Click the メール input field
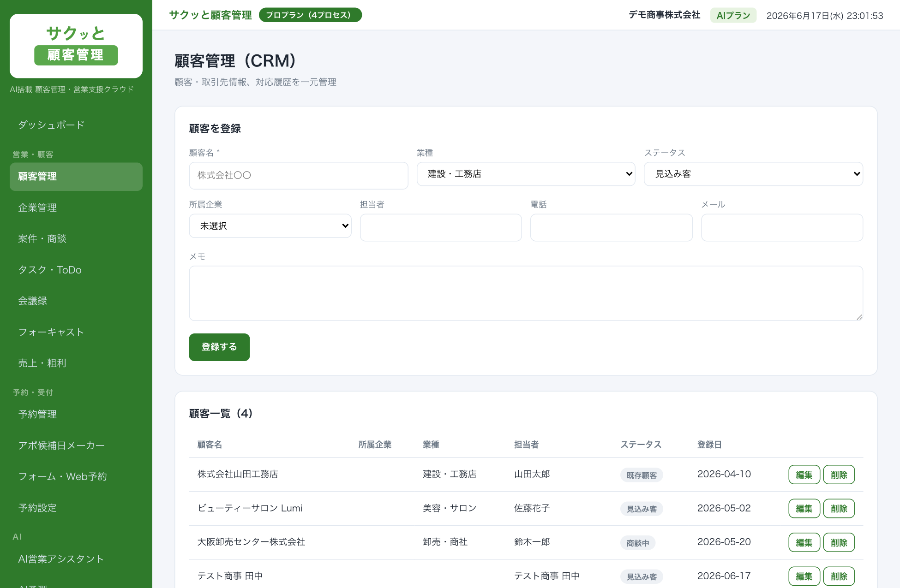Screen dimensions: 900x588 (782, 227)
